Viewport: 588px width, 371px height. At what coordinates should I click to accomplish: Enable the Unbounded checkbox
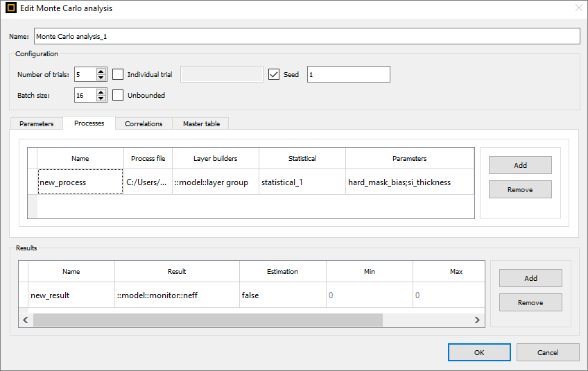pos(118,95)
